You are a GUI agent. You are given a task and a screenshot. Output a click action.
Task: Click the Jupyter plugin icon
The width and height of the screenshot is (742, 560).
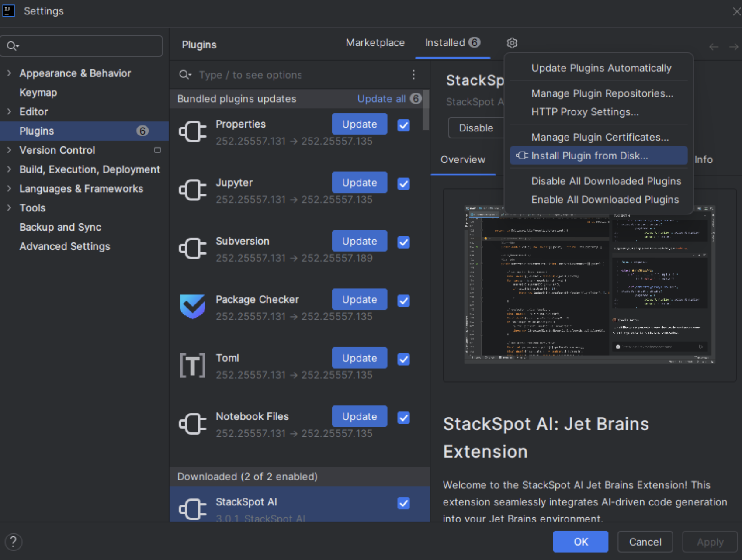192,190
